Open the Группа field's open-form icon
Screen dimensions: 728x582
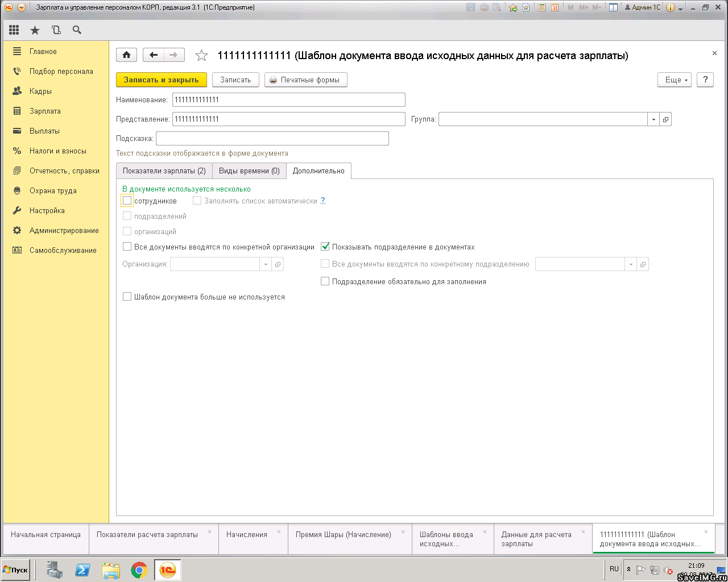pos(665,119)
